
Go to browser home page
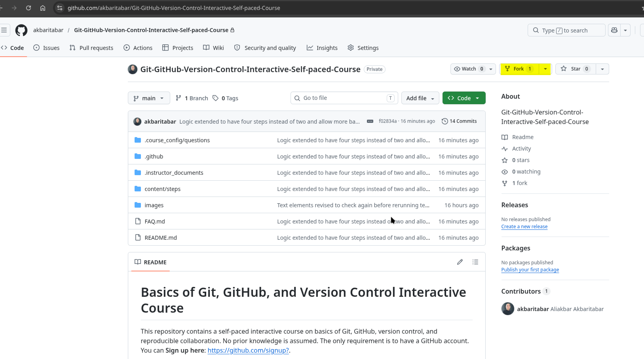tap(43, 8)
